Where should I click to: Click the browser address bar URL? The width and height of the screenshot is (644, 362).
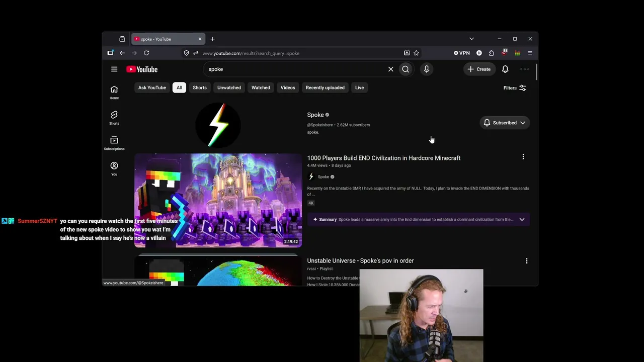[x=252, y=53]
